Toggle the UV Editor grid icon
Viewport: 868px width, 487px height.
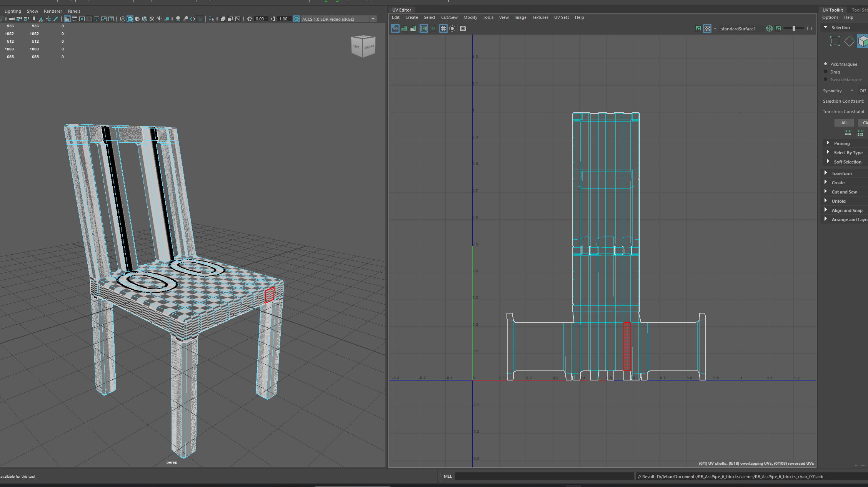443,28
